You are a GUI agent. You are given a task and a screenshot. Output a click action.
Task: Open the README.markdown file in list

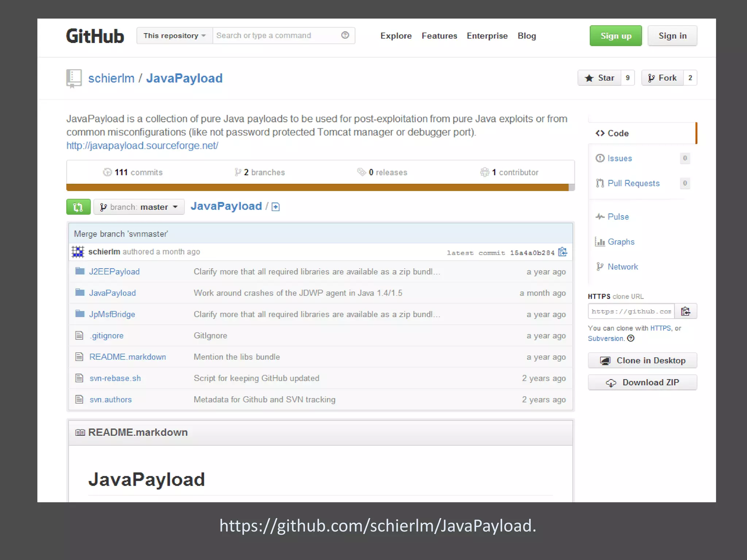click(128, 357)
